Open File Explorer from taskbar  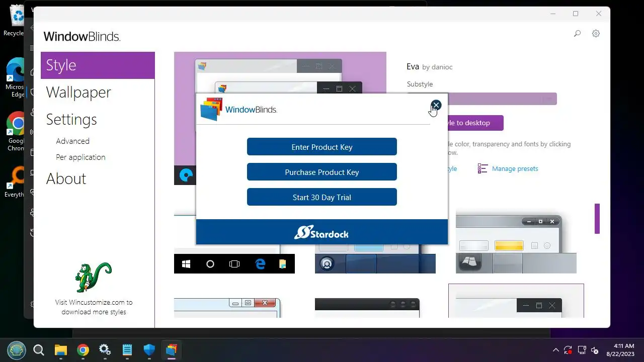[x=61, y=350]
